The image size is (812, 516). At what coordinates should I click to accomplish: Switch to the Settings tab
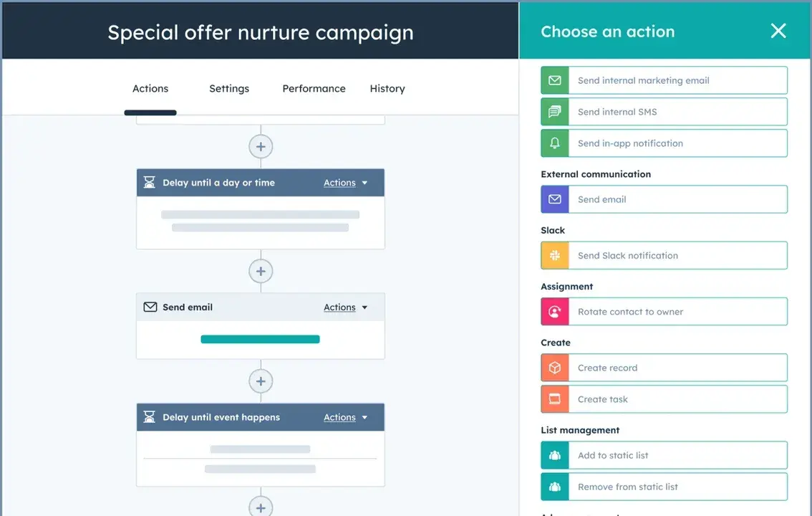[x=228, y=88]
